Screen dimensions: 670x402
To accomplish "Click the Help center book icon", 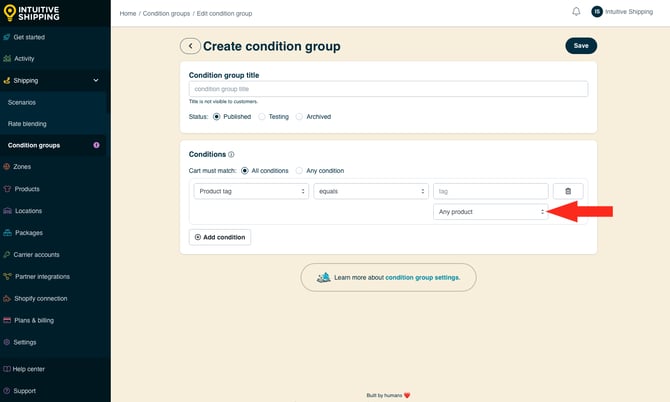I will click(x=6, y=369).
